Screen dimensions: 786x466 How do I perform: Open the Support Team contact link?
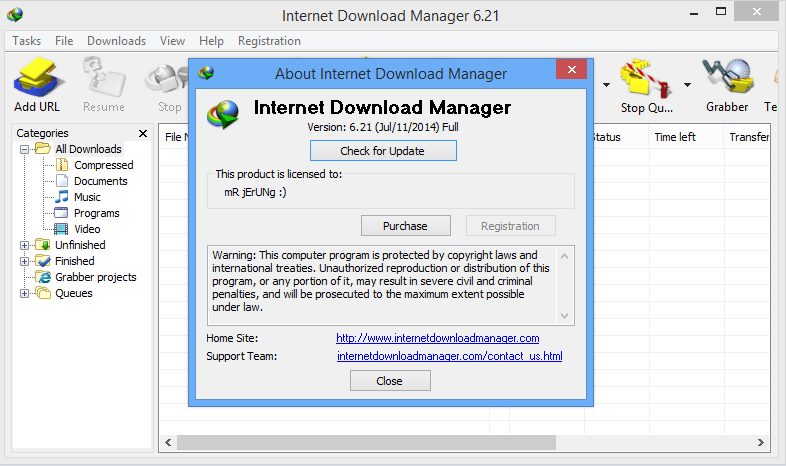450,356
